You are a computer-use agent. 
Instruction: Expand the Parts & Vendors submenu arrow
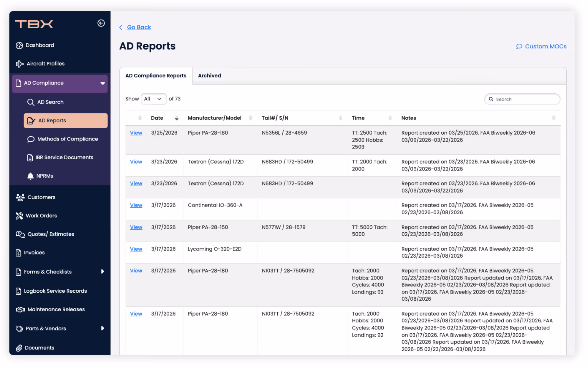(102, 328)
